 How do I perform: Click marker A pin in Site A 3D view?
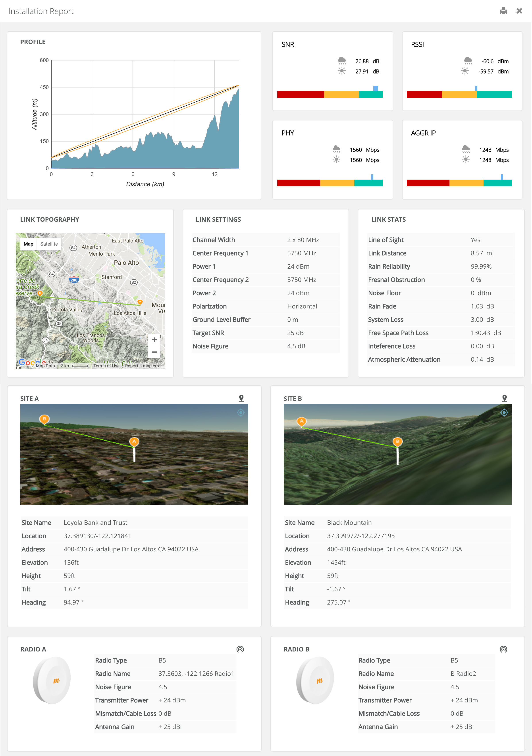tap(134, 442)
